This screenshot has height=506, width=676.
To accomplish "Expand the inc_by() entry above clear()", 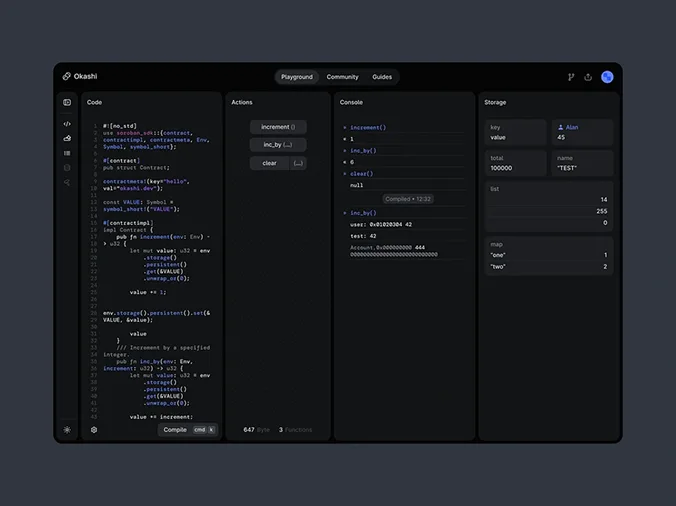I will (345, 150).
